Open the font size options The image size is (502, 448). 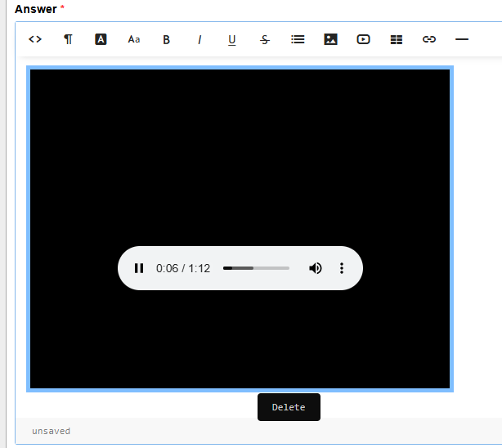[134, 39]
